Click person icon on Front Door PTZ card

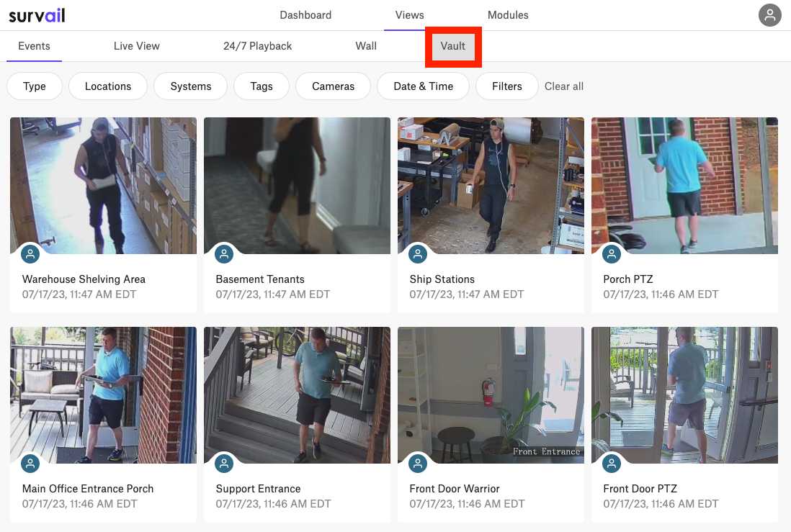[x=612, y=464]
